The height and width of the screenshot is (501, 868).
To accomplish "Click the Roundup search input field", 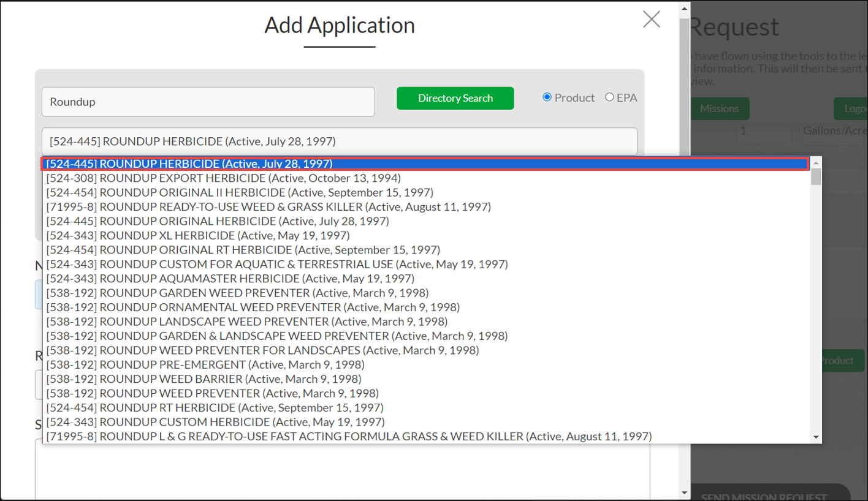I will [208, 102].
